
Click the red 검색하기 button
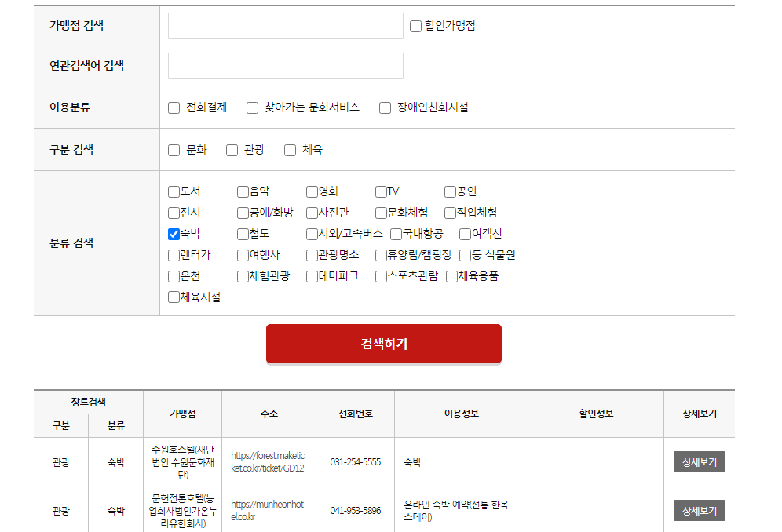pos(383,344)
